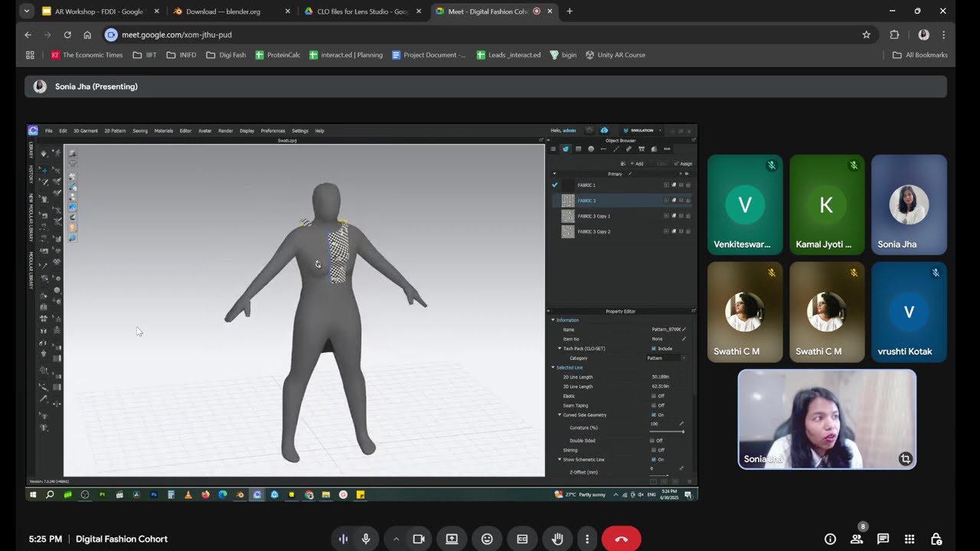
Task: Switch to CLO files for Lens Studio tab
Action: tap(363, 11)
